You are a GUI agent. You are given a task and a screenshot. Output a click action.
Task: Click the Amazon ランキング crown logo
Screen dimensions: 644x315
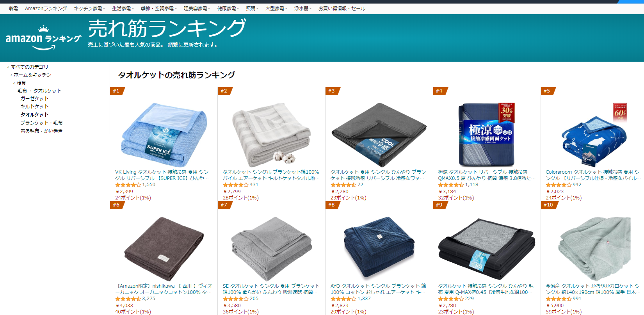pos(43,38)
